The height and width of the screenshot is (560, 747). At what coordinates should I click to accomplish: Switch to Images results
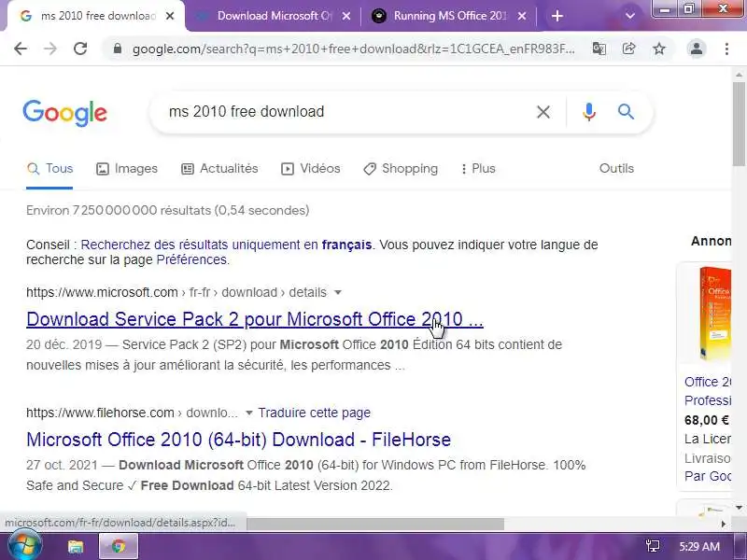(127, 169)
